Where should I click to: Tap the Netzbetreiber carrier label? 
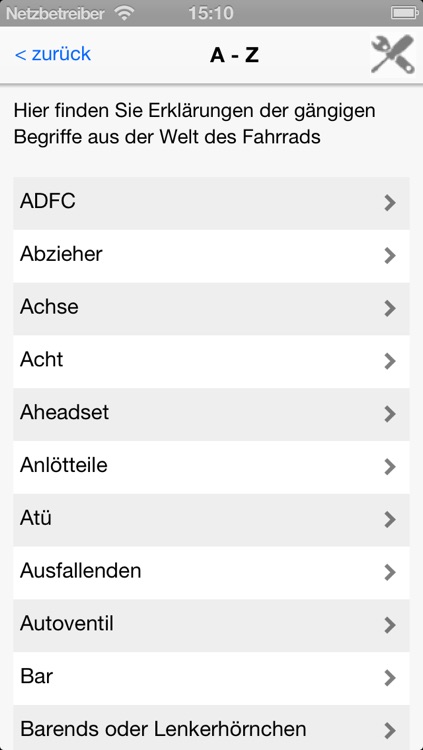[x=55, y=14]
